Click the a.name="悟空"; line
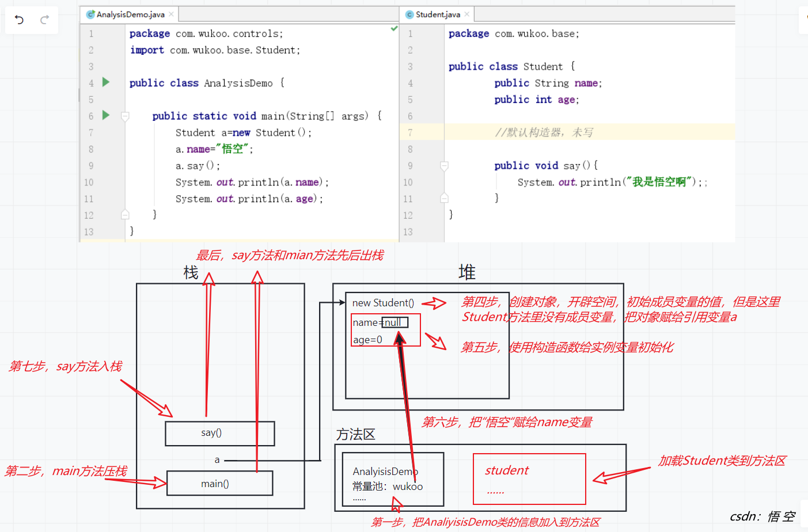The height and width of the screenshot is (532, 808). pyautogui.click(x=214, y=149)
